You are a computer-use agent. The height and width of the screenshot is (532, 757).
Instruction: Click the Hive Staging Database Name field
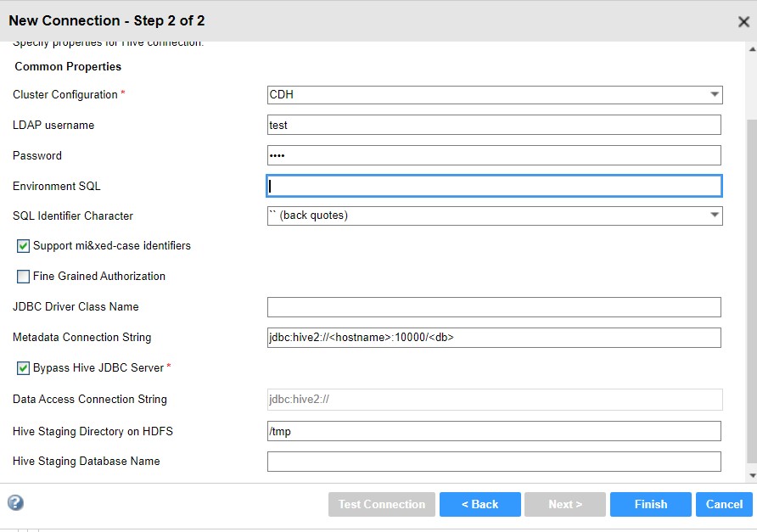(495, 462)
